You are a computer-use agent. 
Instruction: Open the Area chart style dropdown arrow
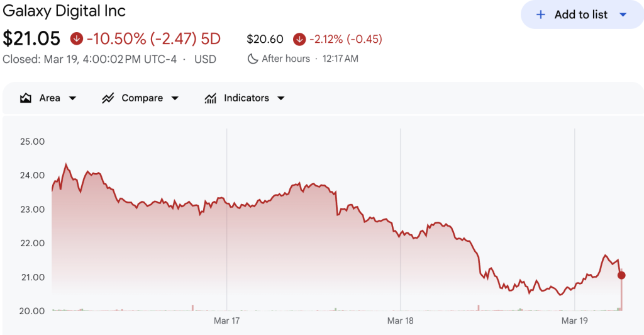point(72,98)
